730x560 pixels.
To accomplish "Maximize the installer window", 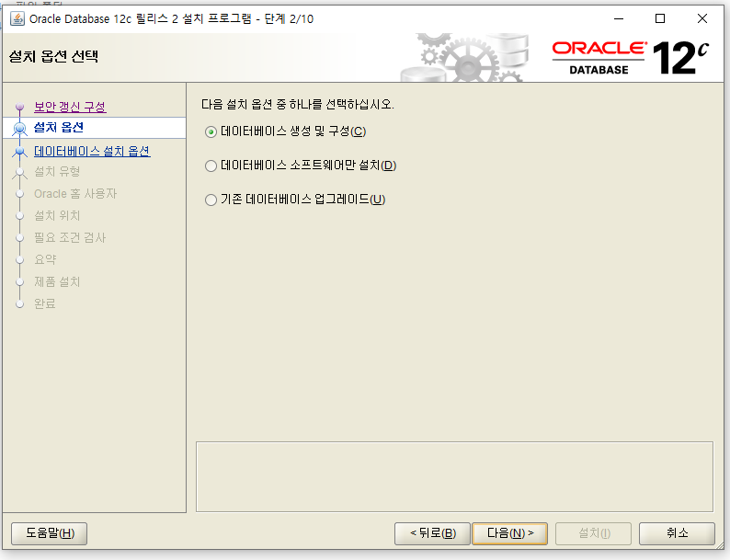I will click(x=660, y=18).
